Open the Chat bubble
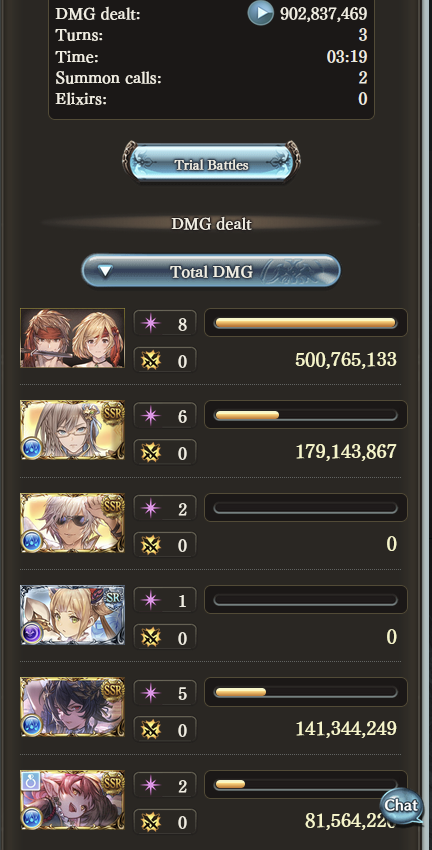 [x=401, y=806]
